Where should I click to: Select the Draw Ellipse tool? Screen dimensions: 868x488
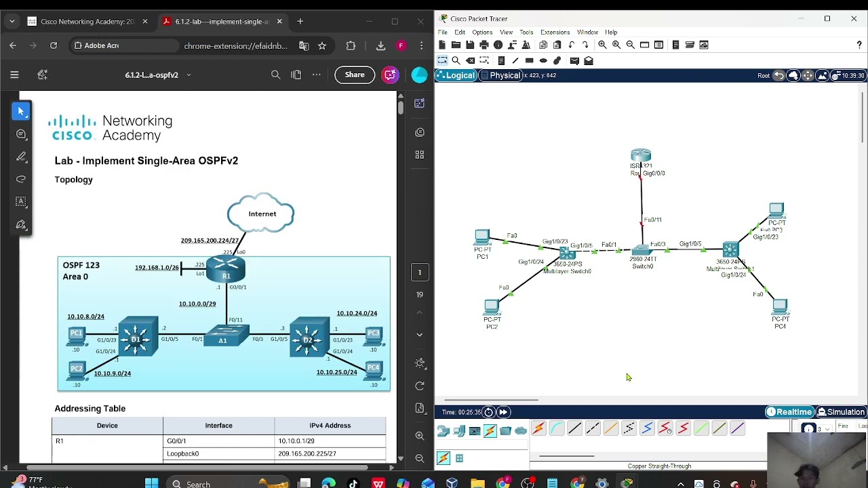[543, 60]
